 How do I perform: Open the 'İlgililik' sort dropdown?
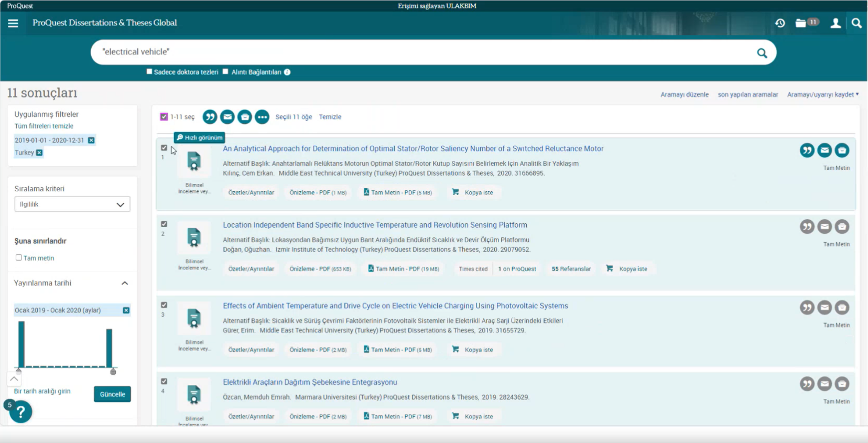click(x=72, y=204)
